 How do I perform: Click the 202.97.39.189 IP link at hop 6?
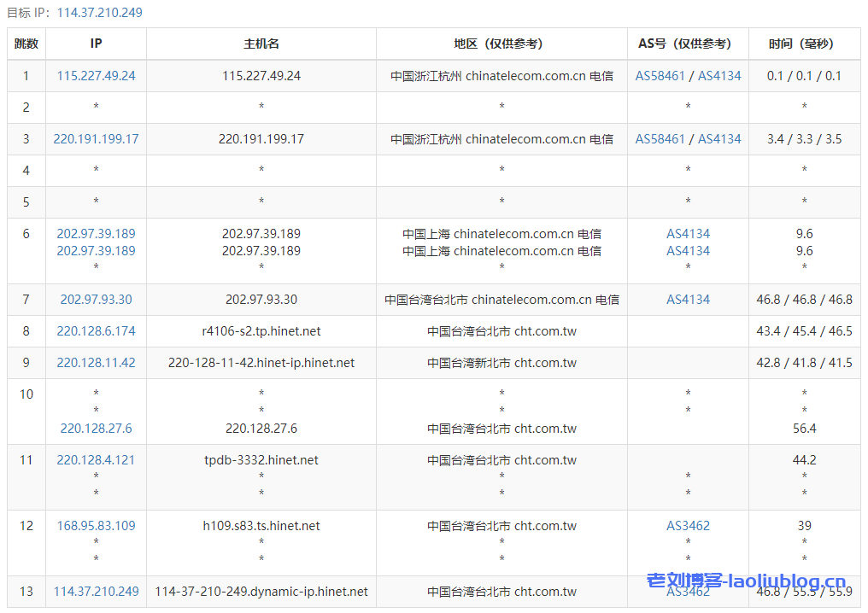click(96, 233)
